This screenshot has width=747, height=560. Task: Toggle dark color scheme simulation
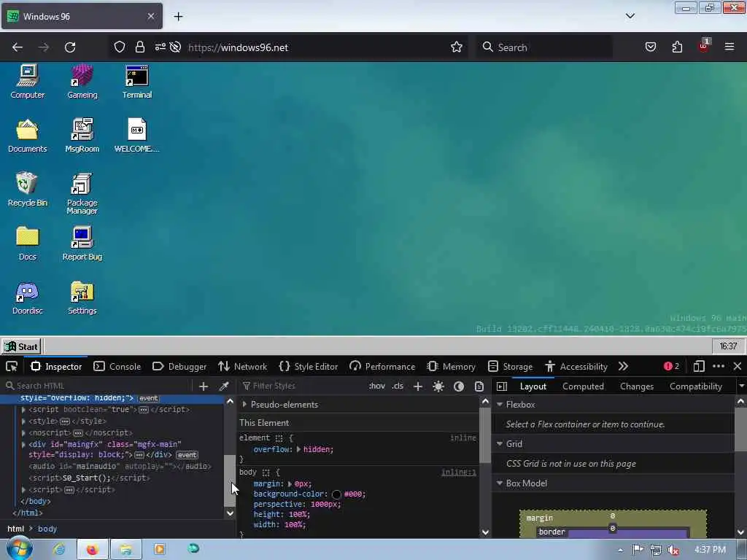point(459,386)
